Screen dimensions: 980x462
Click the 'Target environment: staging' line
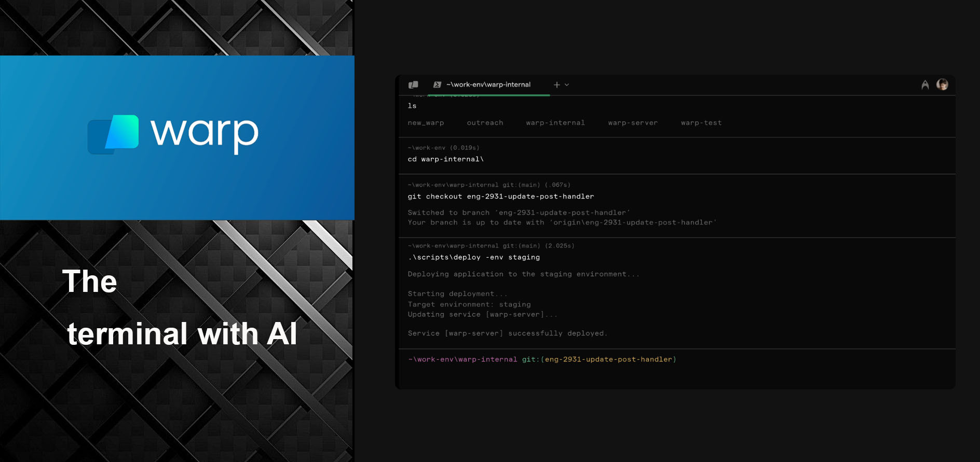tap(469, 304)
